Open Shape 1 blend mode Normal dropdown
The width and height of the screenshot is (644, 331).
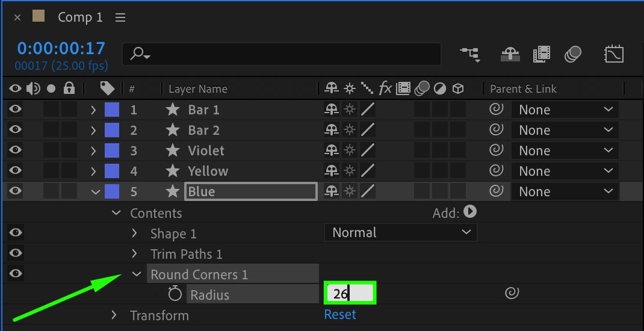[x=400, y=232]
